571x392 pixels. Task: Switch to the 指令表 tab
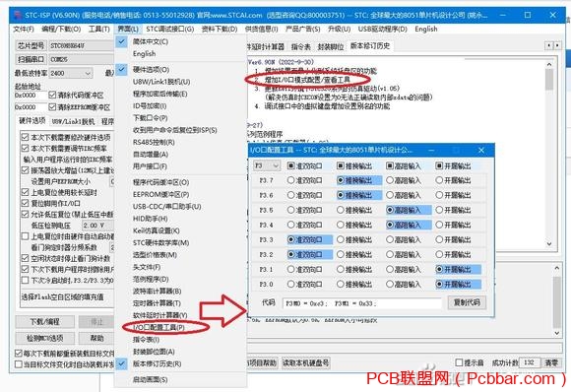tap(301, 46)
